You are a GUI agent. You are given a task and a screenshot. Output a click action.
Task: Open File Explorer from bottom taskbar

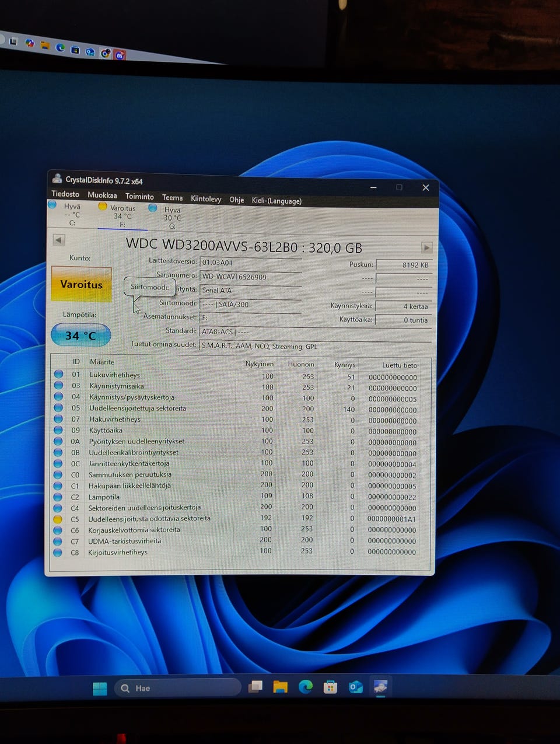(x=281, y=687)
